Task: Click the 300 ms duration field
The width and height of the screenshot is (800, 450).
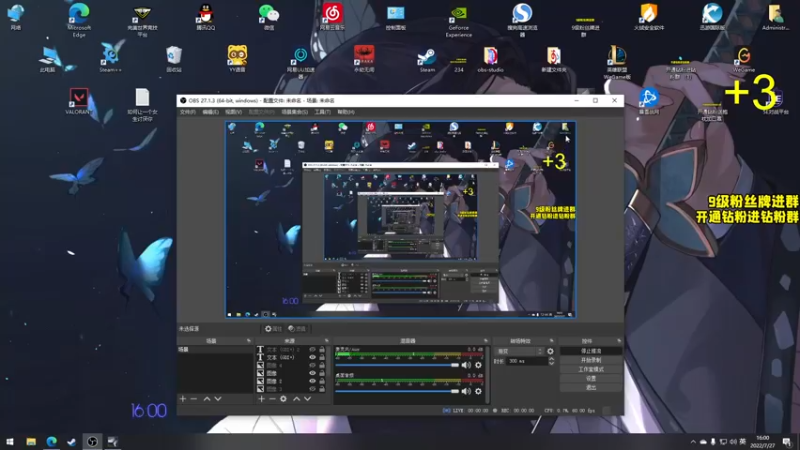Action: (527, 361)
